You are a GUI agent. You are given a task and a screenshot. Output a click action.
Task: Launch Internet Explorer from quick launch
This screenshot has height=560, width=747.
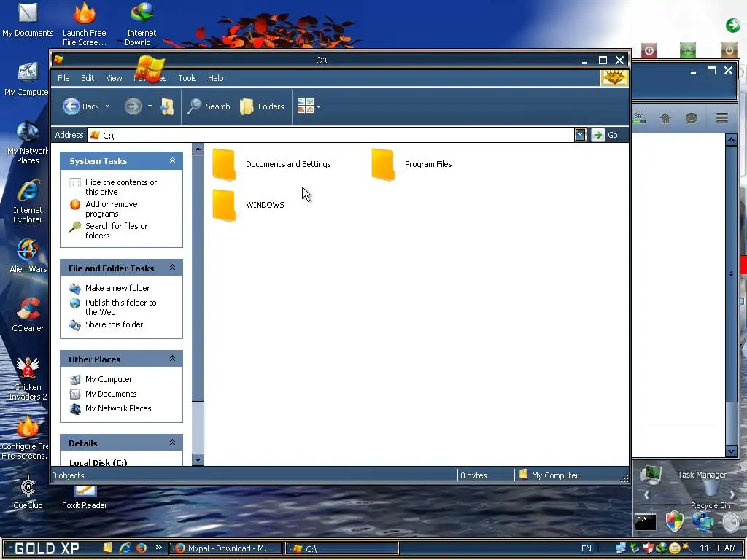pos(125,548)
